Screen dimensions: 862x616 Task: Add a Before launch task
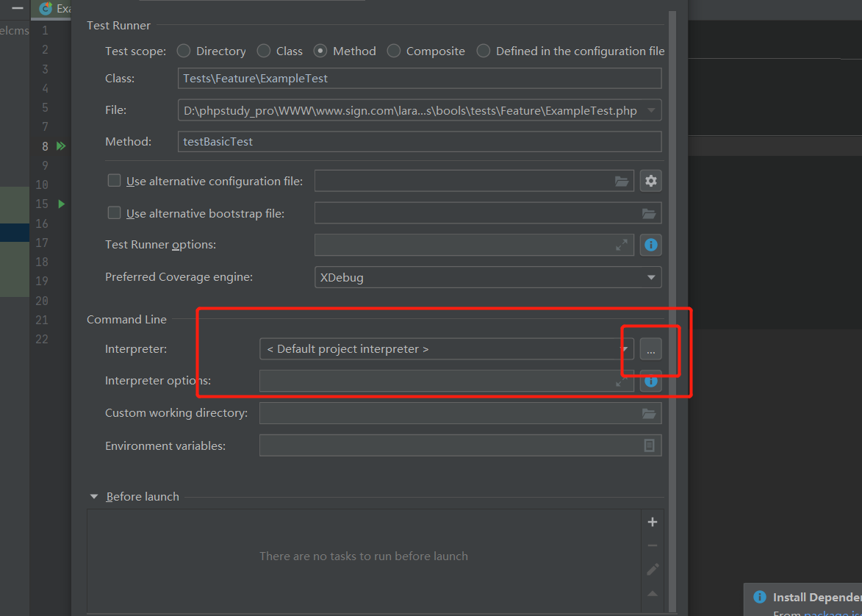point(653,522)
